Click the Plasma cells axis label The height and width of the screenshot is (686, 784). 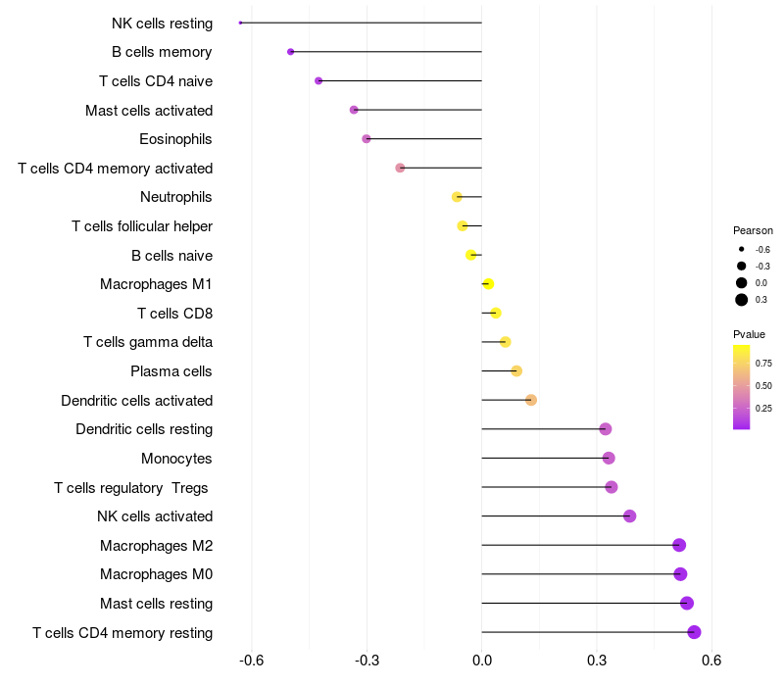tap(171, 371)
